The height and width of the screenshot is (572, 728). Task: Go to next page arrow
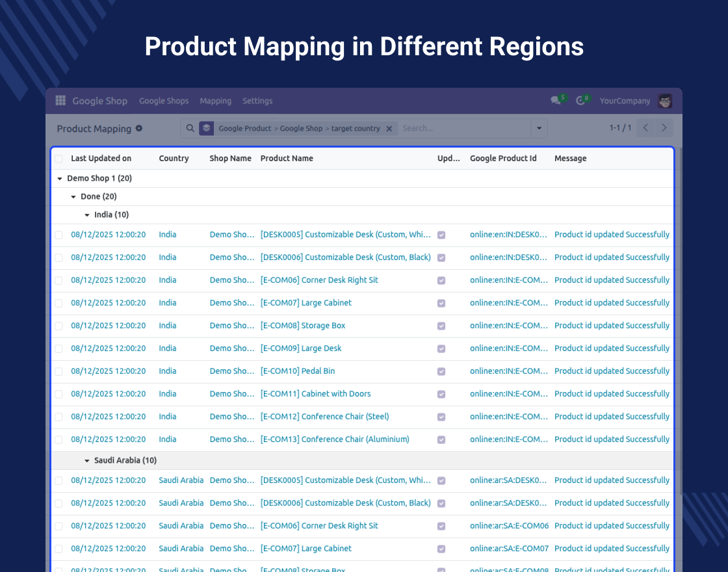[664, 127]
